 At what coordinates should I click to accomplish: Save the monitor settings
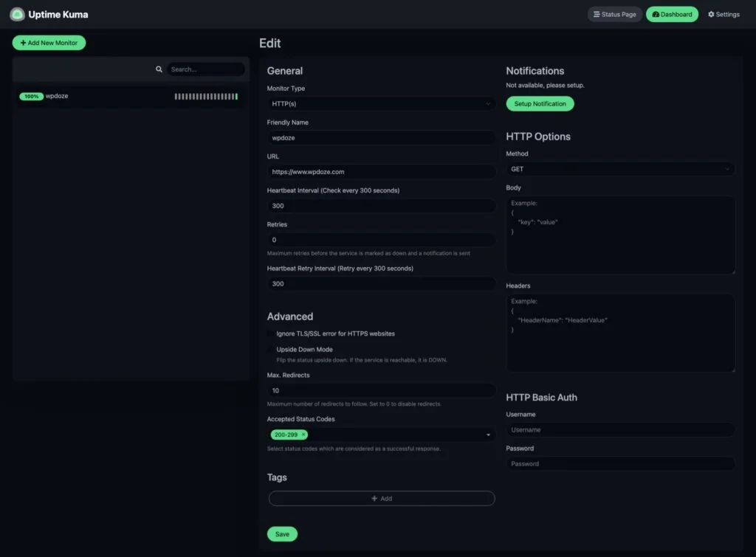point(282,533)
